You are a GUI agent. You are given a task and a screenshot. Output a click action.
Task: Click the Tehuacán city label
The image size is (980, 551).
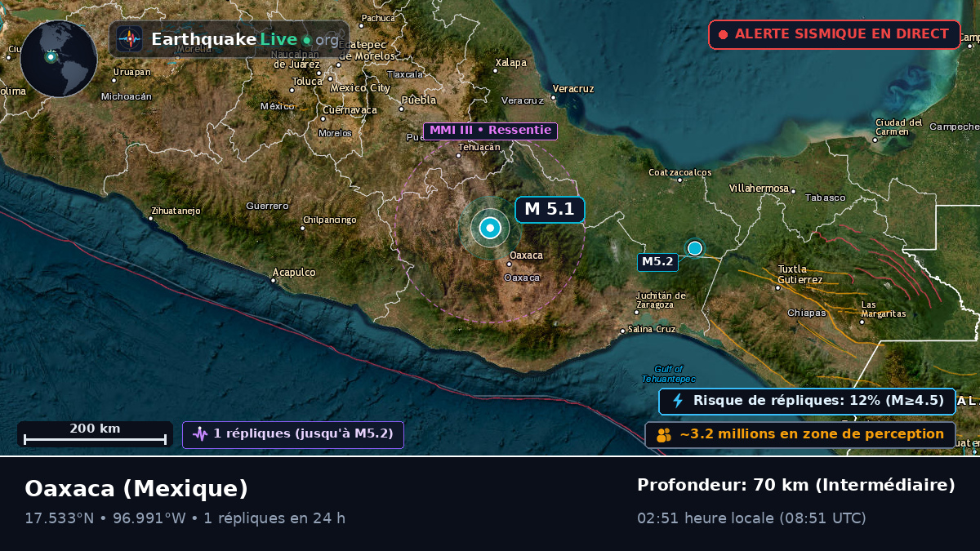[x=479, y=147]
